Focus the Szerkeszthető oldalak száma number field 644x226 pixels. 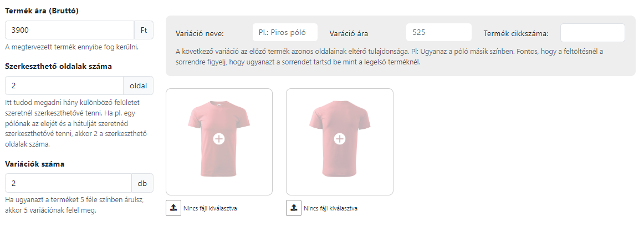click(x=64, y=86)
